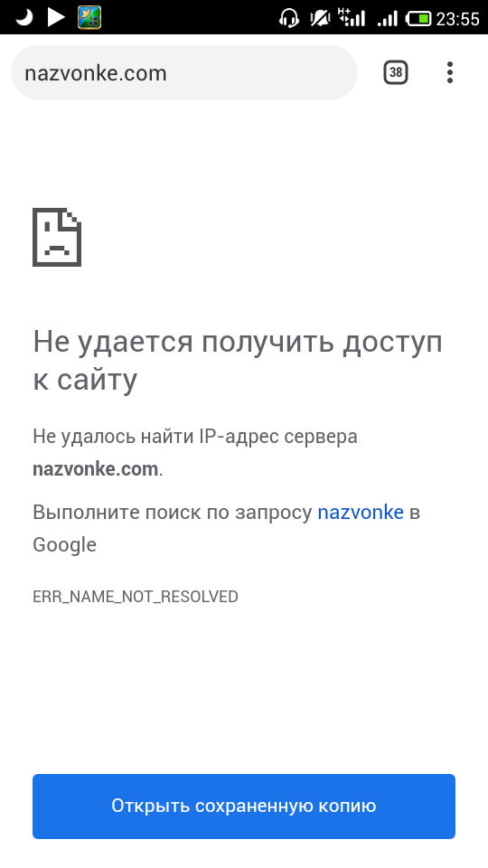Tap the second signal strength bars icon
The image size is (488, 868).
click(x=388, y=19)
